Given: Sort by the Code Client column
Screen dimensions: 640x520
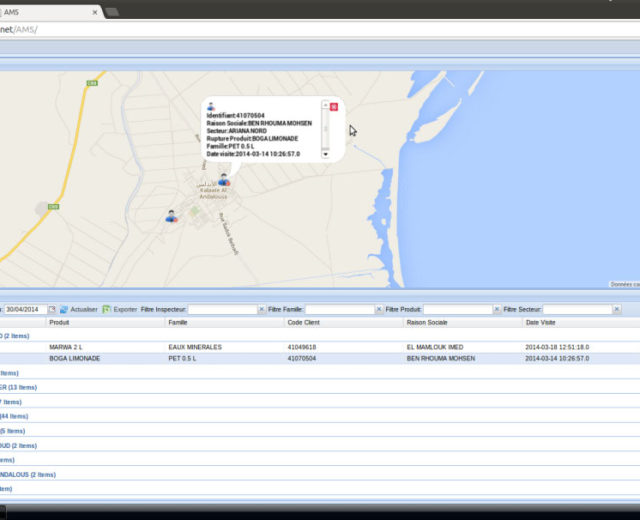Looking at the screenshot, I should [305, 323].
